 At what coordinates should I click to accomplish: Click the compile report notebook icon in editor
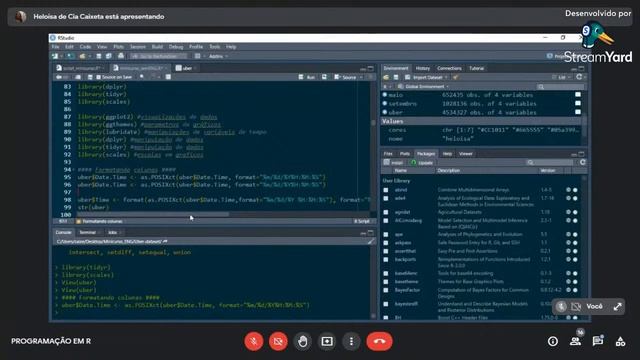168,77
